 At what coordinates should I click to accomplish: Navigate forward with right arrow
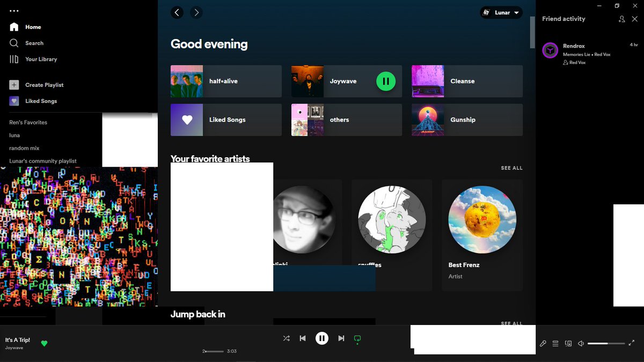pyautogui.click(x=196, y=12)
